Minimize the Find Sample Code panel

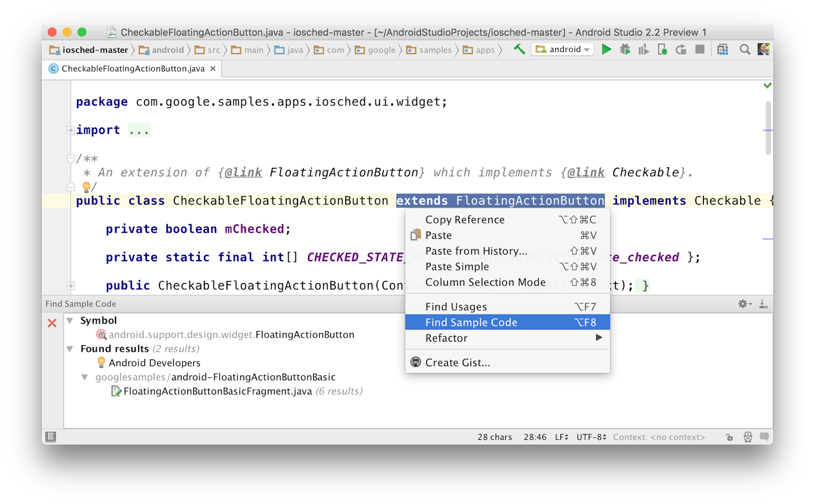763,303
